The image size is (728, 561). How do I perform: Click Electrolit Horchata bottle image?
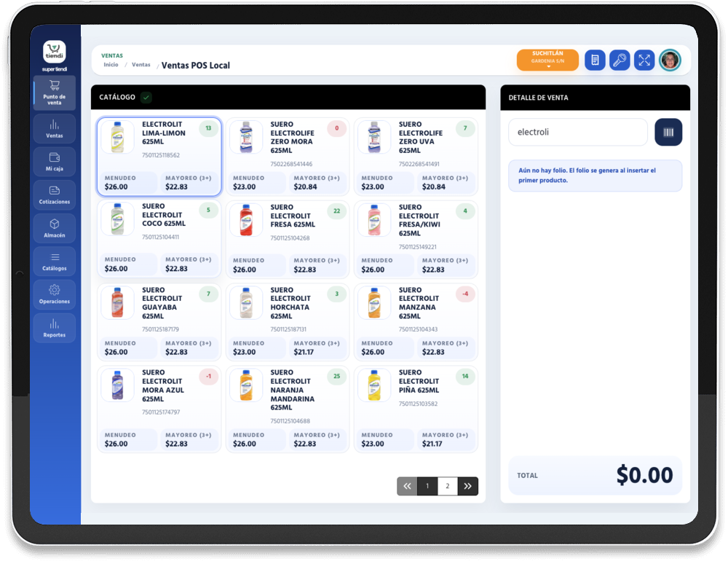[x=246, y=302]
